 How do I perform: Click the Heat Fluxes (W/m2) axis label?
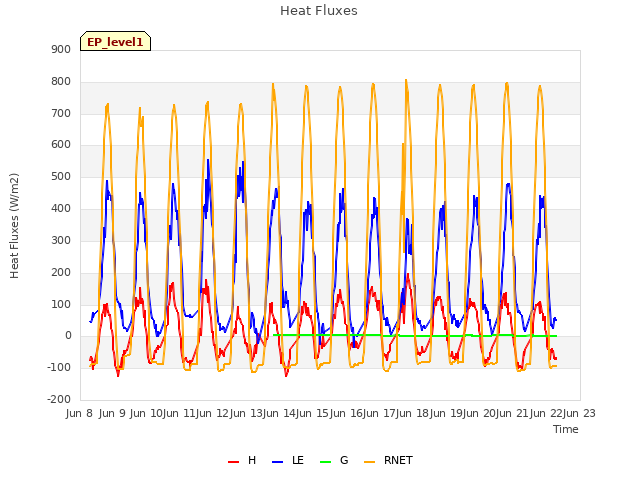[14, 226]
